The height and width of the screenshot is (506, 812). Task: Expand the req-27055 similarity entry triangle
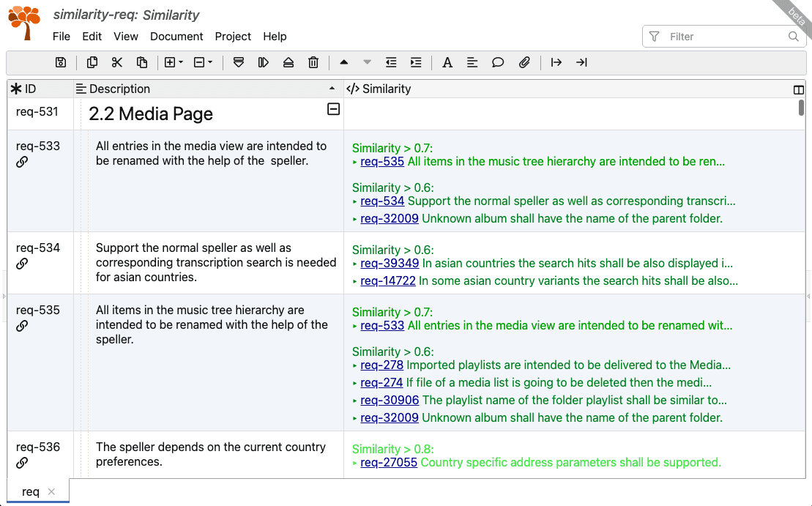[355, 463]
